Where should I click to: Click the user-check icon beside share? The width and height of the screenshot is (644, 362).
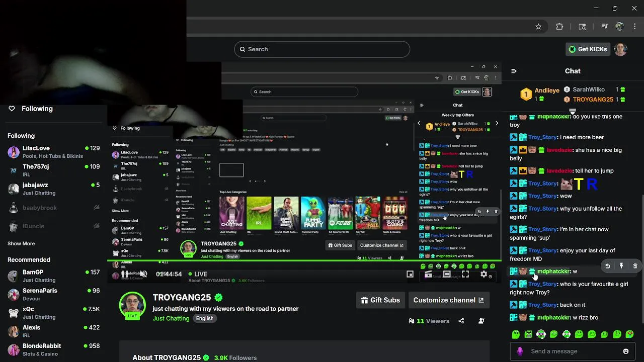tap(481, 321)
